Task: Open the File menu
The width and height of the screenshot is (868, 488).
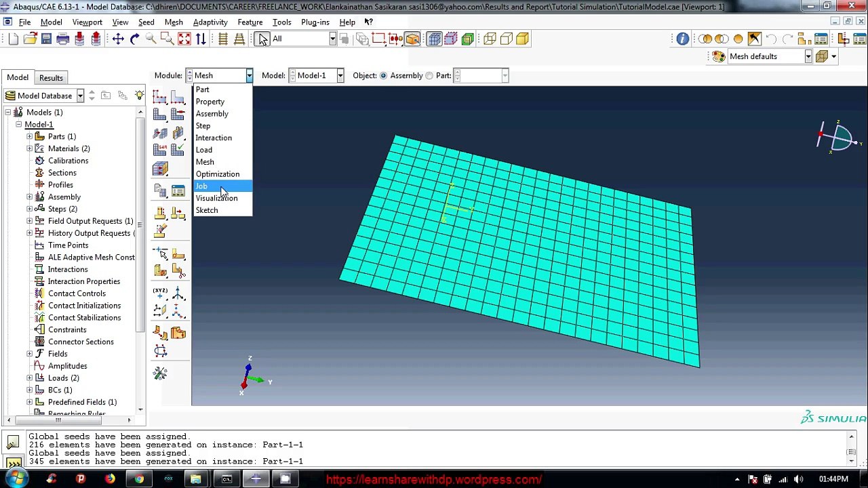Action: (x=24, y=22)
